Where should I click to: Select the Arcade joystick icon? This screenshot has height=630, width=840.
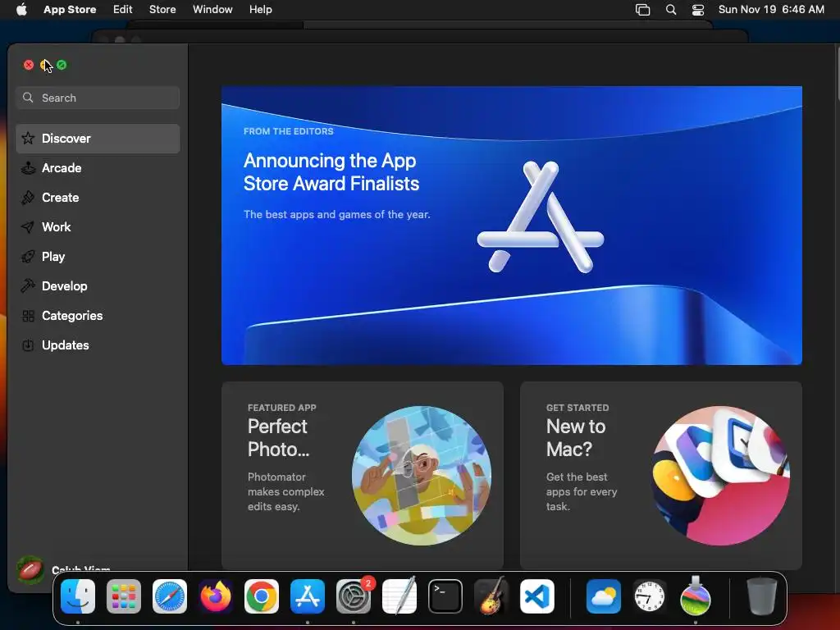click(x=28, y=167)
